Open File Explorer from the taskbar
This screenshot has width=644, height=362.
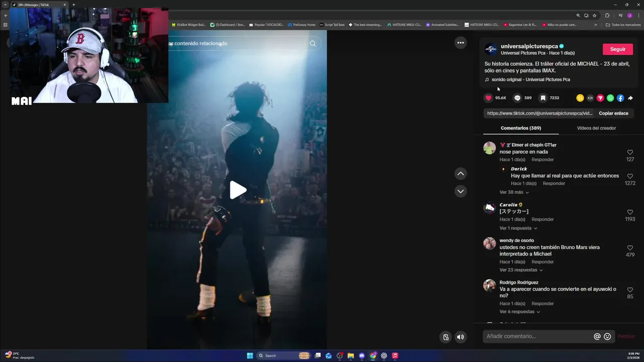coord(351,355)
